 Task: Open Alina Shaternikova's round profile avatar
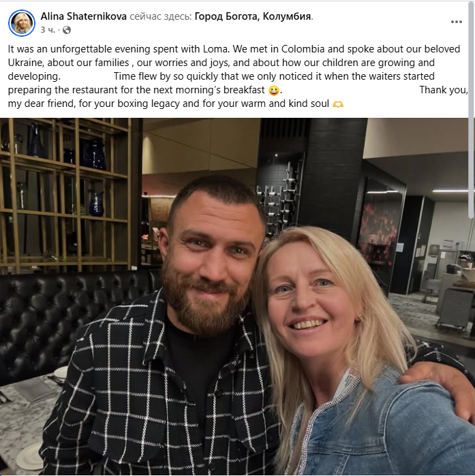point(22,22)
